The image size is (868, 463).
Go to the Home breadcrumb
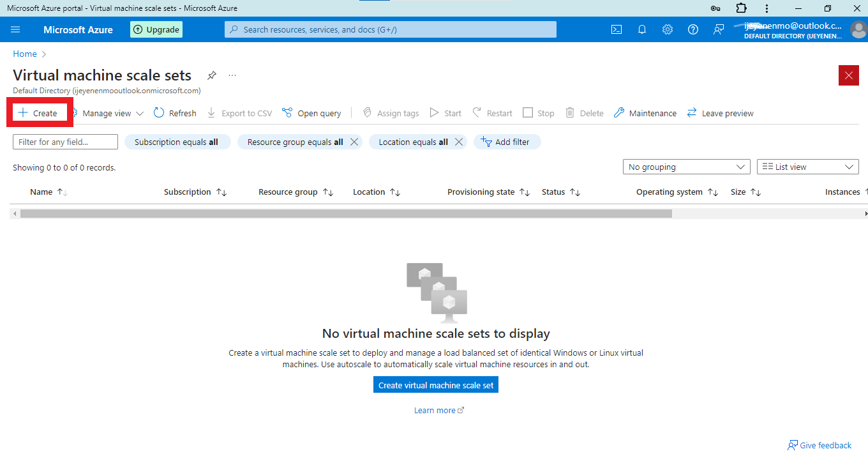25,54
